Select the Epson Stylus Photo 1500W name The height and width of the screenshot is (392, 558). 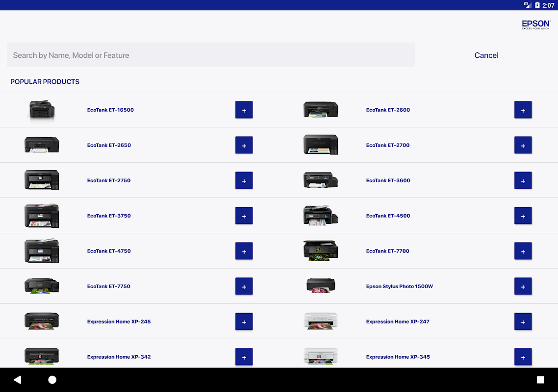399,286
